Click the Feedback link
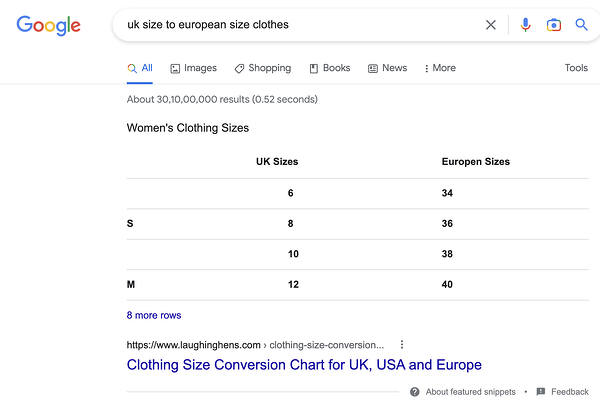Screen dimensions: 600x400 [x=569, y=392]
